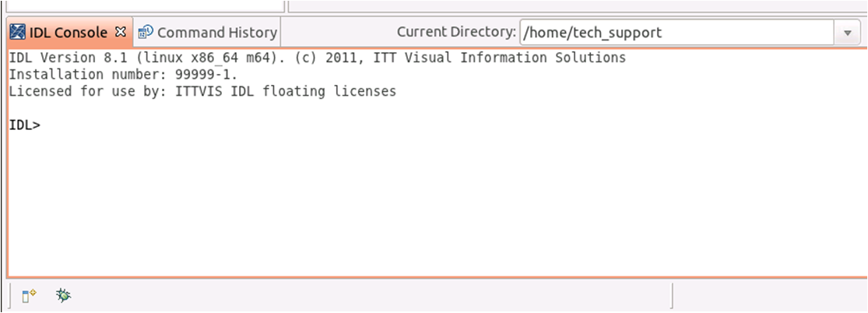Select the IDL Console tab label
Viewport: 868px width, 313px height.
click(69, 33)
